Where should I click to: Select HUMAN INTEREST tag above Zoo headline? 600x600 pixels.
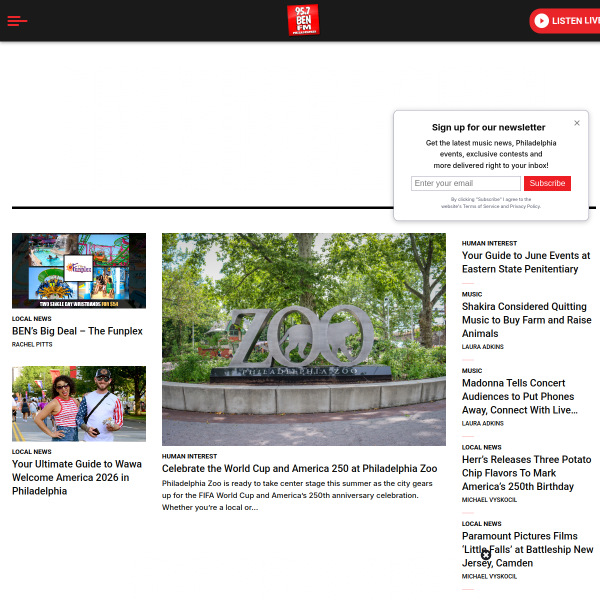[x=189, y=457]
